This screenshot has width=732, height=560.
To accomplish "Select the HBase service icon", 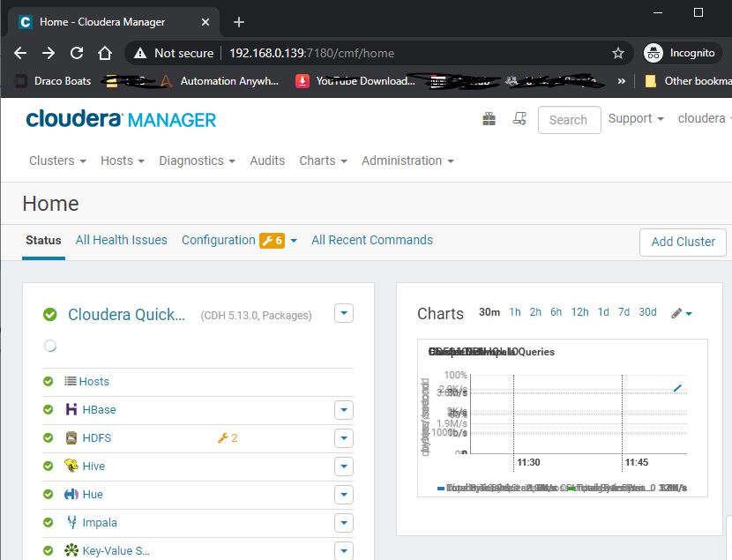I will click(71, 409).
